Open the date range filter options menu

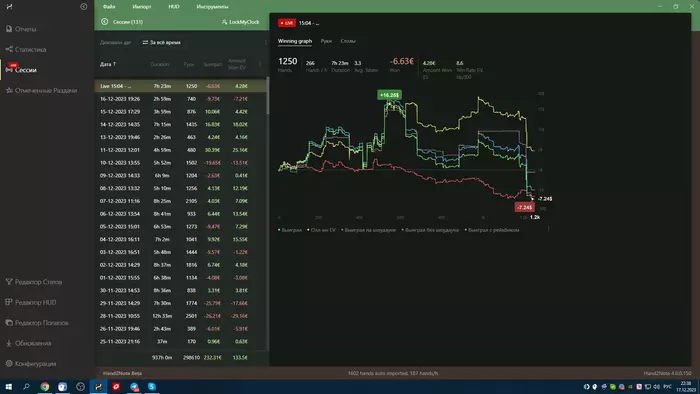266,42
